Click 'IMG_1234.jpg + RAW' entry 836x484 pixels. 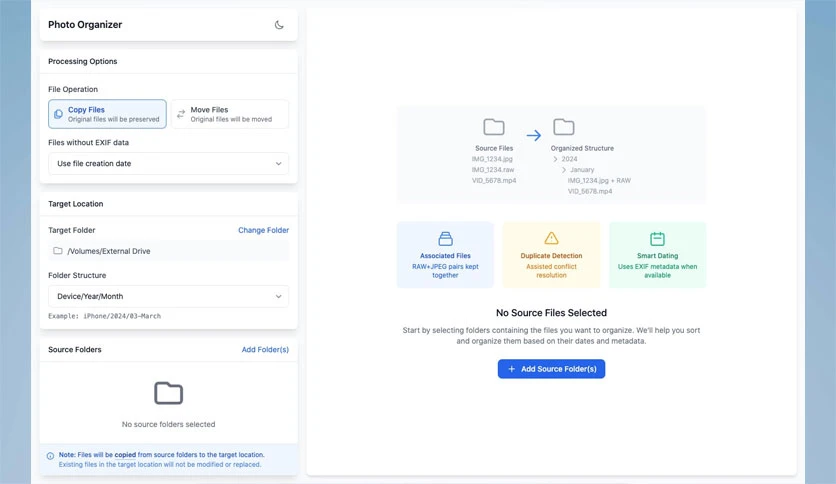599,180
